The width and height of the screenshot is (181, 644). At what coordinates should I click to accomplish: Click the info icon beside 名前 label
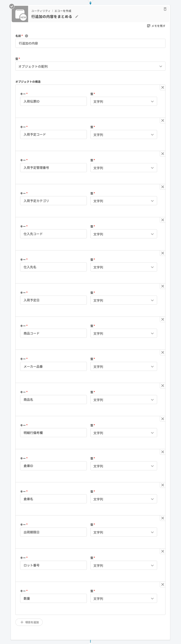click(x=26, y=36)
